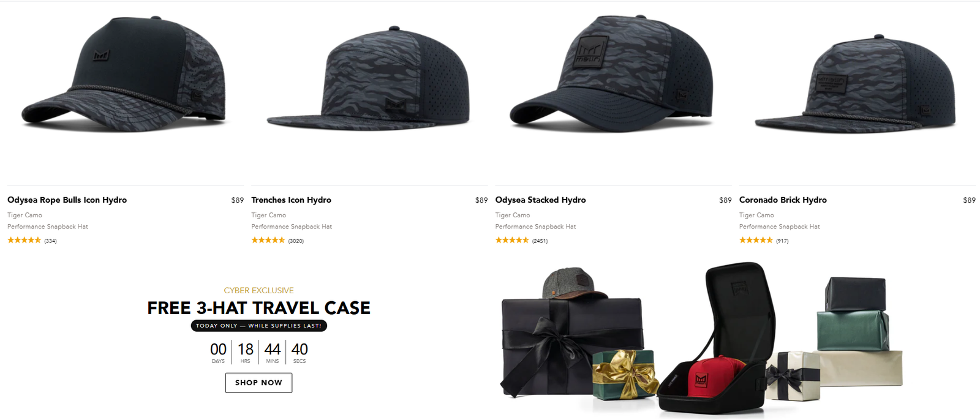
Task: Click the Trenches Icon Hydro product title
Action: 291,200
